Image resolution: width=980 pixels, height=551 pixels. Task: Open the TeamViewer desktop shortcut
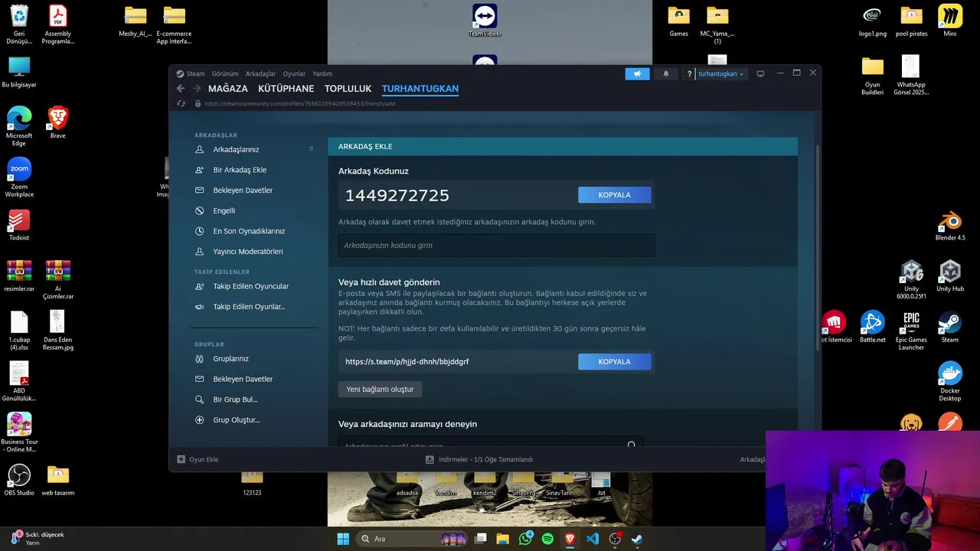point(485,20)
